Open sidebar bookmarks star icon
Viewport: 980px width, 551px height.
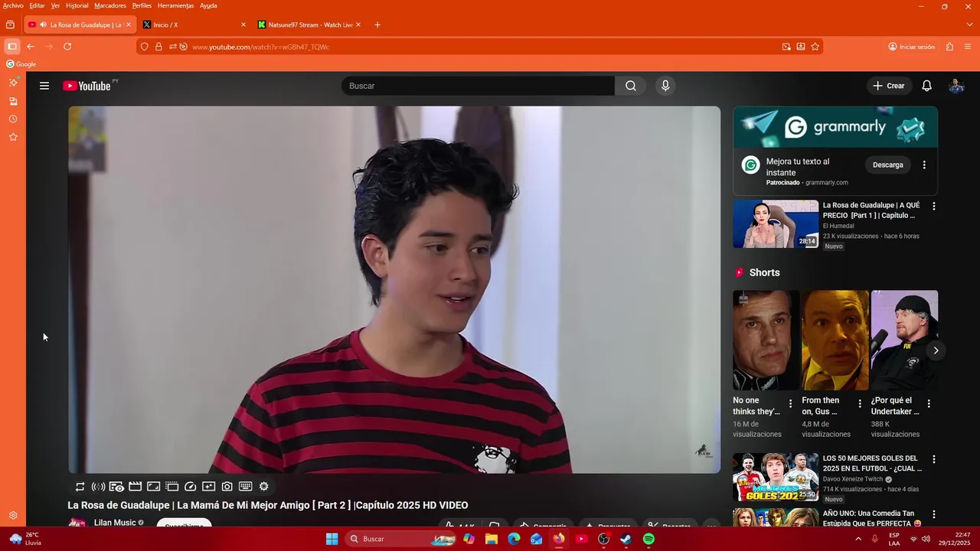click(x=13, y=137)
